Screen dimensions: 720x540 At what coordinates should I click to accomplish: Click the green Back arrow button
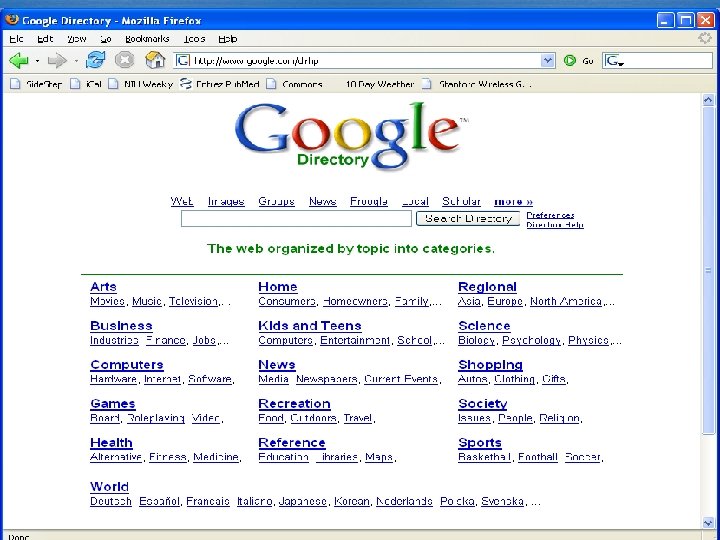[x=19, y=60]
